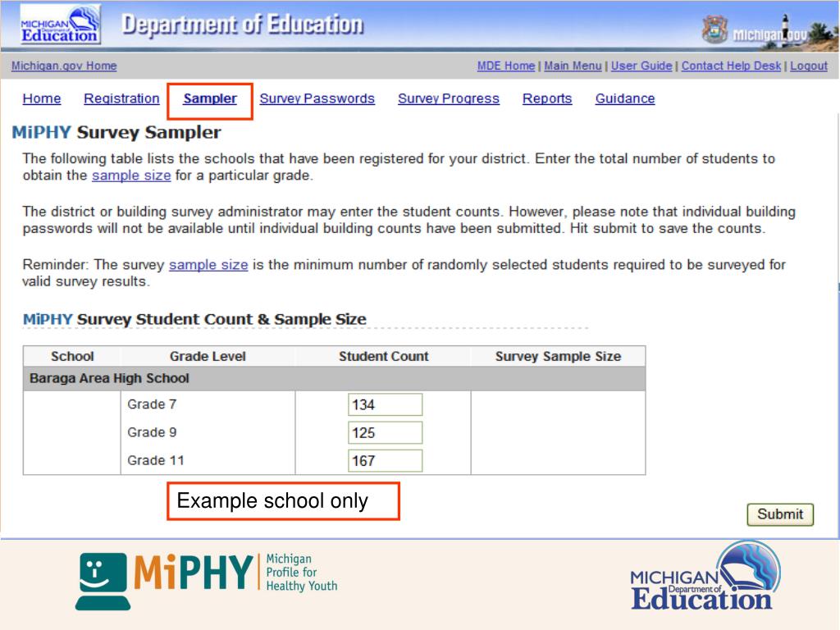Go to the Reports tab
840x630 pixels.
point(547,98)
